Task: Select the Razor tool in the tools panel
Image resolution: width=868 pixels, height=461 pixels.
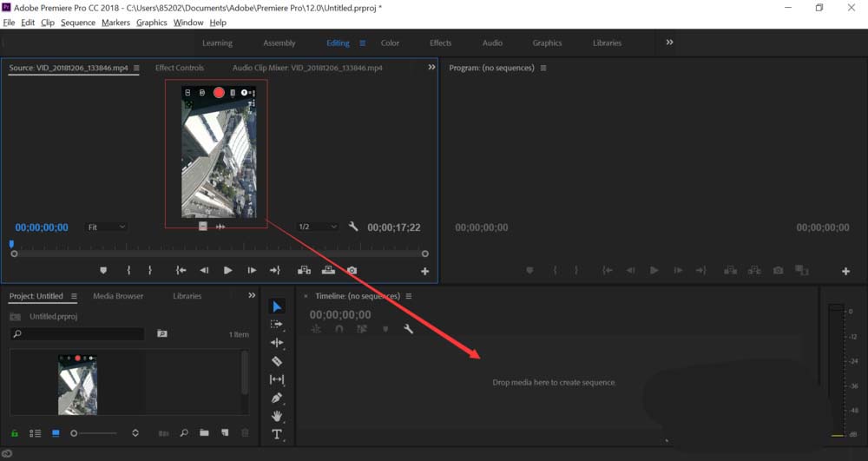Action: tap(277, 361)
